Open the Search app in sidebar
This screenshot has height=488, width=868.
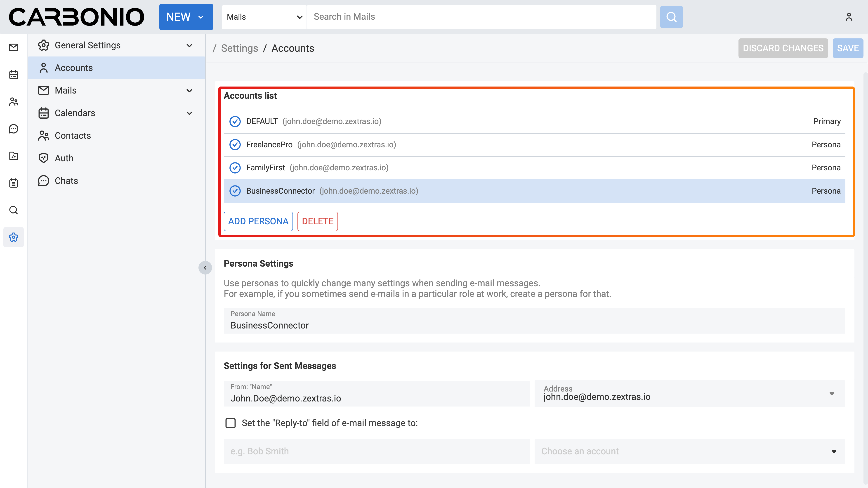click(14, 210)
